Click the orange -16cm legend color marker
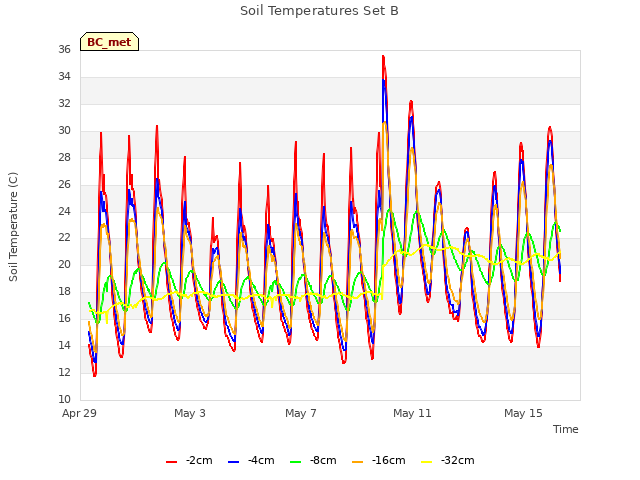640x480 pixels. click(x=358, y=462)
